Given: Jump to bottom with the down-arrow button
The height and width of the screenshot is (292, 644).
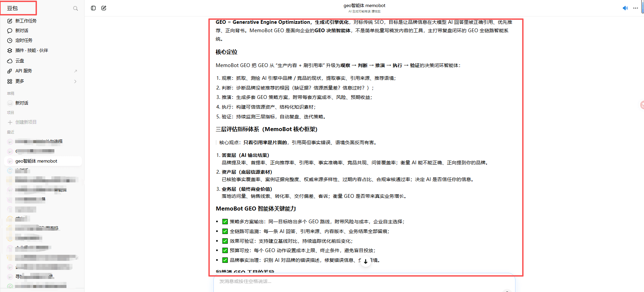Looking at the screenshot, I should pos(365,261).
